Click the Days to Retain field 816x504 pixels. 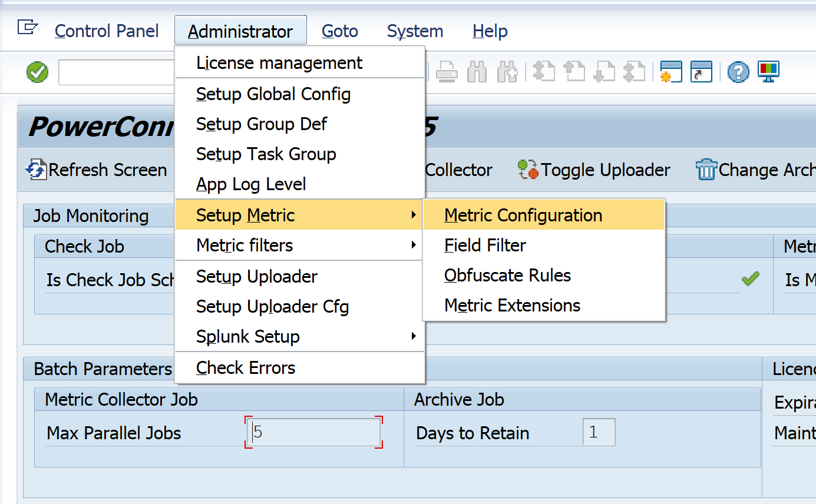[x=599, y=433]
